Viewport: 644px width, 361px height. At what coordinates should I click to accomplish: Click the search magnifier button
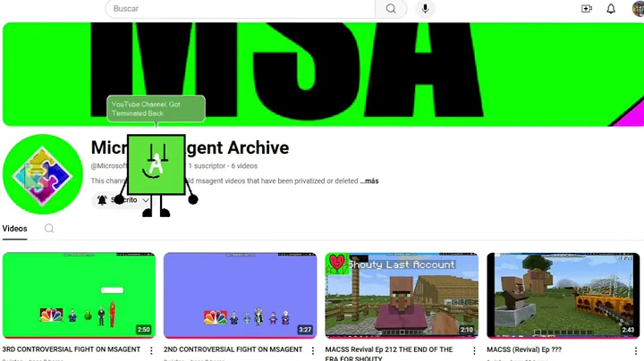(x=391, y=9)
